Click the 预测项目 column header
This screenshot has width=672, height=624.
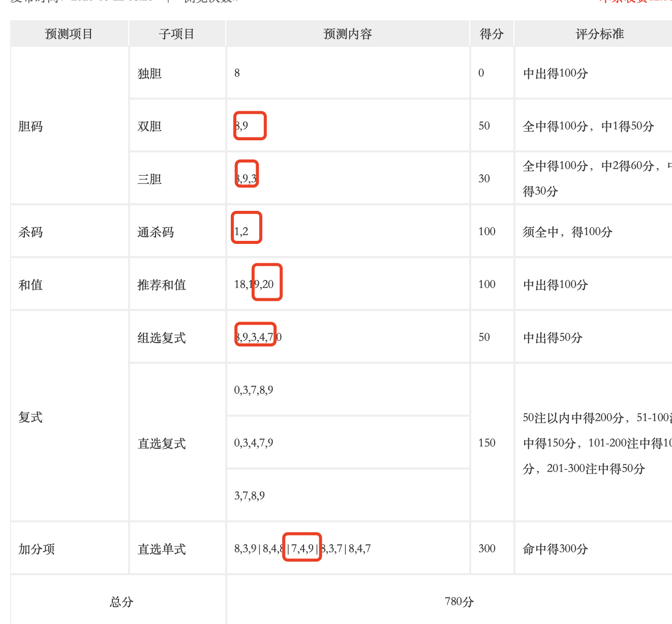click(x=69, y=34)
